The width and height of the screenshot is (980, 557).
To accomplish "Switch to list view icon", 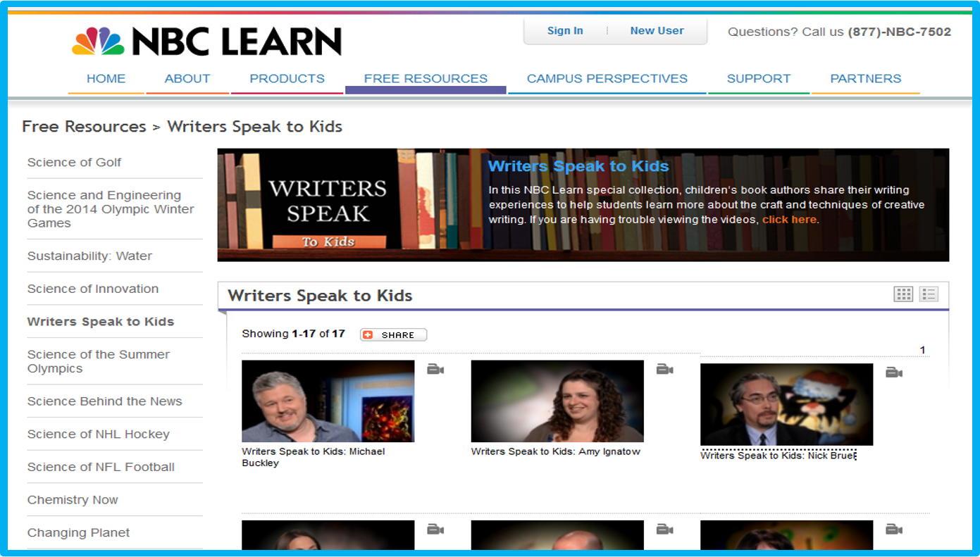I will 929,294.
